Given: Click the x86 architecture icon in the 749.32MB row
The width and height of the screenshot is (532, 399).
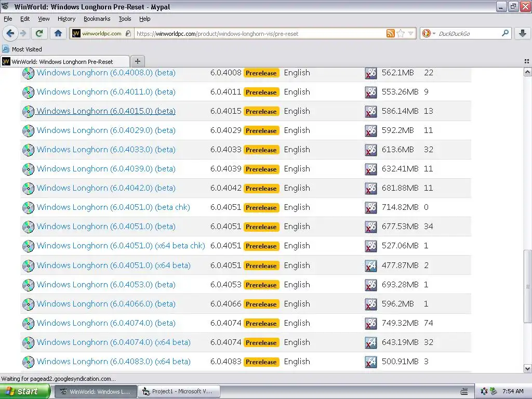Looking at the screenshot, I should tap(371, 323).
